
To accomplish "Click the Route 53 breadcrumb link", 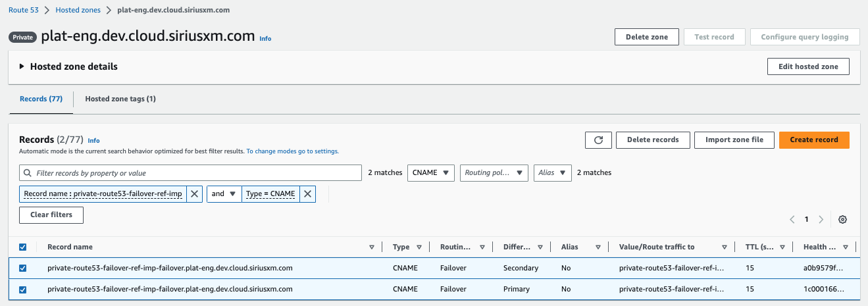I will 23,11.
